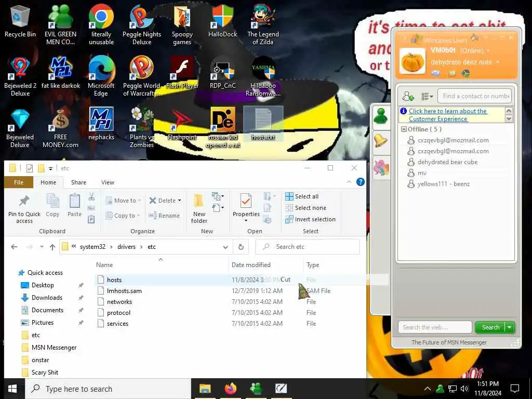The image size is (532, 399).
Task: Select Peggle Nights Deluxe desktop icon
Action: tap(142, 24)
